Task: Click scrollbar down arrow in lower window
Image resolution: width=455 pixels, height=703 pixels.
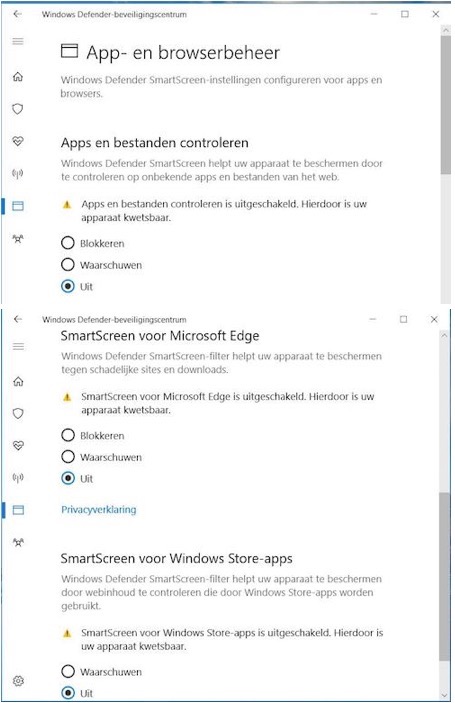Action: pos(445,695)
